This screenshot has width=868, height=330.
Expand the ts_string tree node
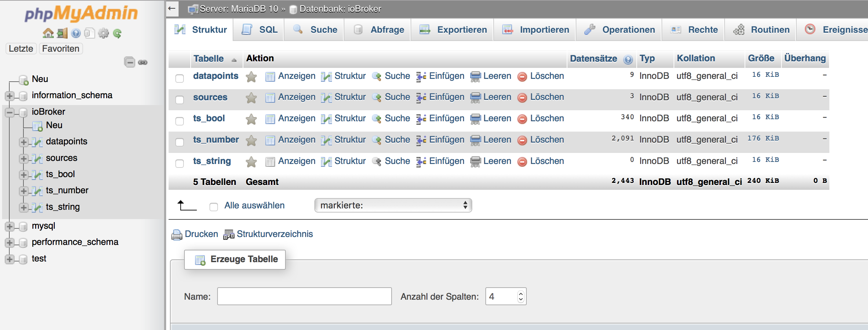pos(23,207)
